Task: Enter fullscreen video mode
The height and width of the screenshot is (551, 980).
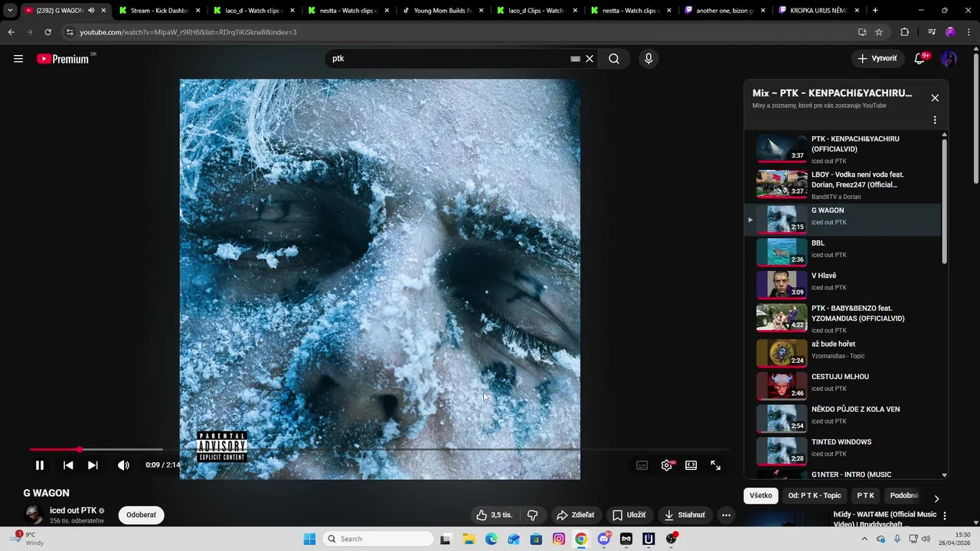Action: point(716,465)
